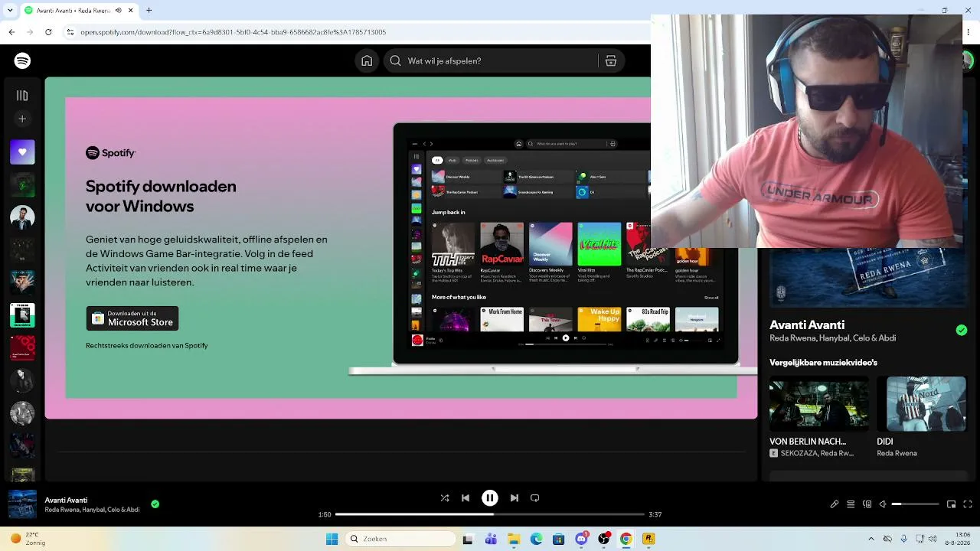Reload the page in Chrome

click(x=48, y=32)
